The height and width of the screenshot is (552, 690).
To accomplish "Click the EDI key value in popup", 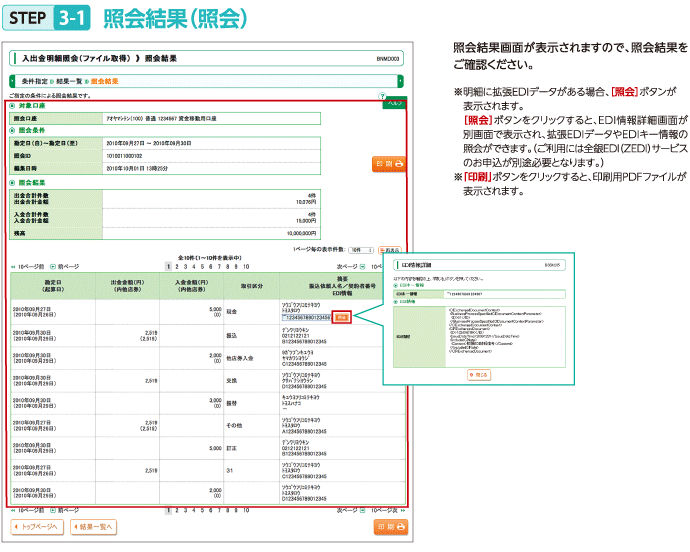I will [x=464, y=294].
